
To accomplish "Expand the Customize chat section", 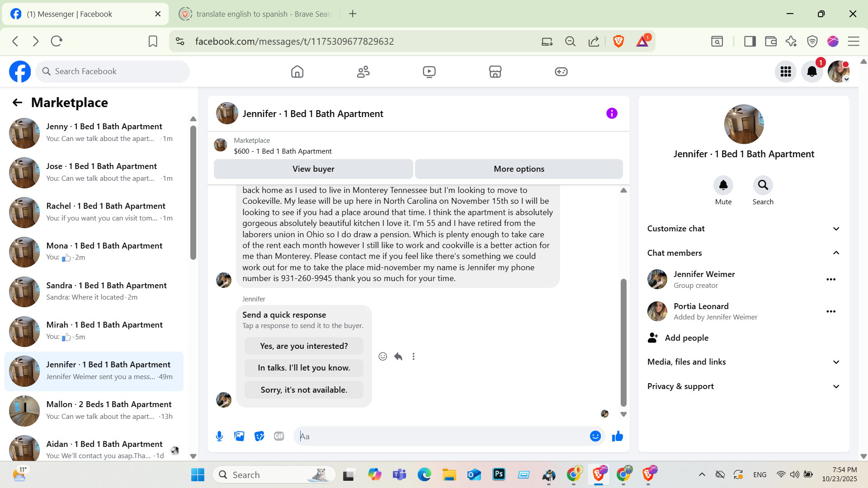I will [743, 229].
